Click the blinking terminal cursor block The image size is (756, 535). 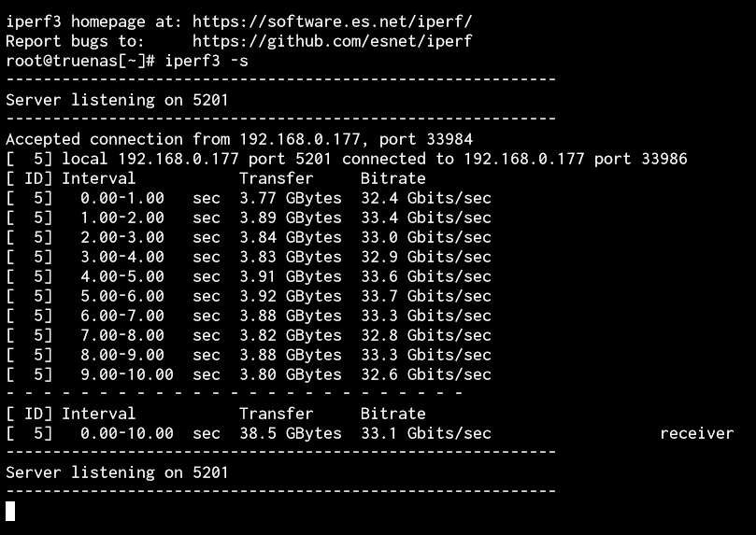10,511
